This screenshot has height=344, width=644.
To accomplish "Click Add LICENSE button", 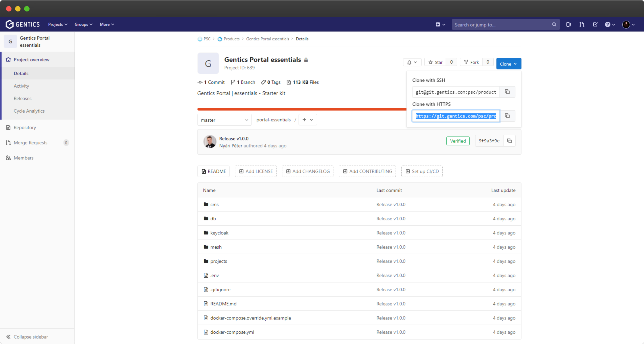I will [255, 171].
